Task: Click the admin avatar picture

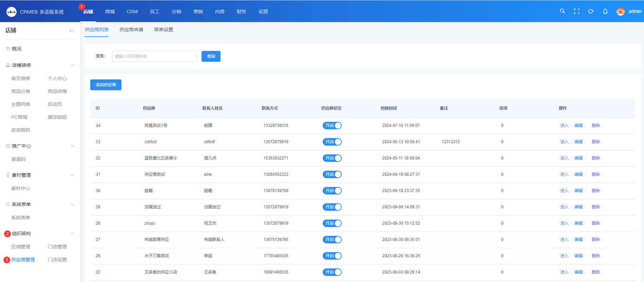Action: pyautogui.click(x=620, y=12)
